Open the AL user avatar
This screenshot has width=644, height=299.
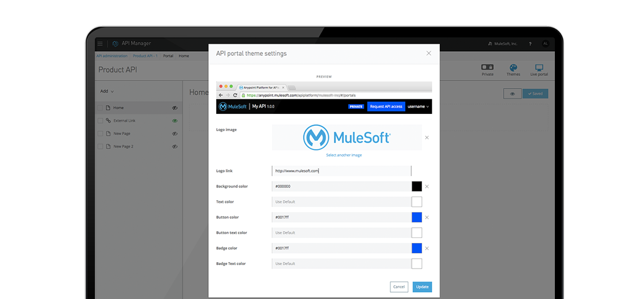545,44
